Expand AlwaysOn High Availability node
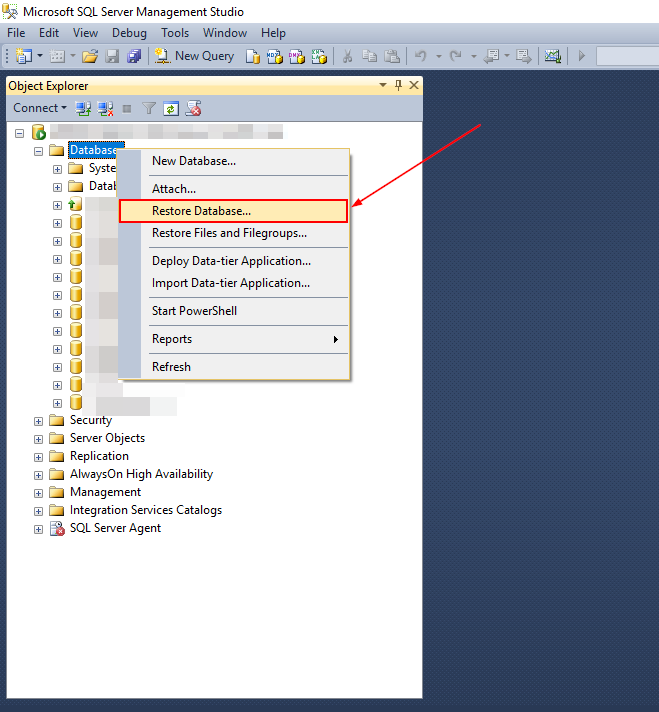This screenshot has width=659, height=712. pyautogui.click(x=39, y=475)
